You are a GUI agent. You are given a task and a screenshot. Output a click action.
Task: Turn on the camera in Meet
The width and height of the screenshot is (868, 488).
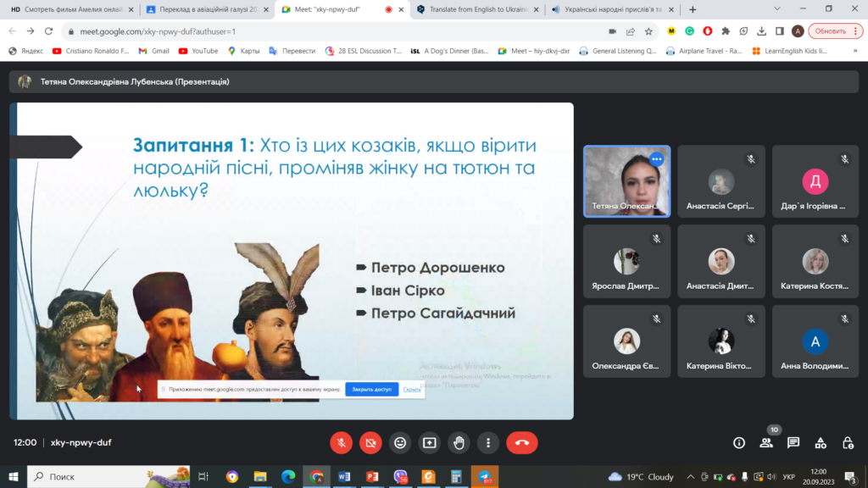pos(370,442)
